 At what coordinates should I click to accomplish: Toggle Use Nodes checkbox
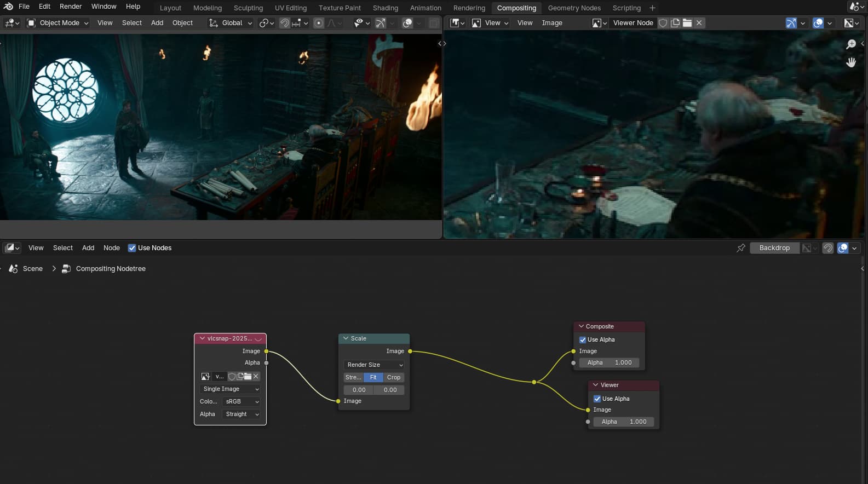point(132,248)
